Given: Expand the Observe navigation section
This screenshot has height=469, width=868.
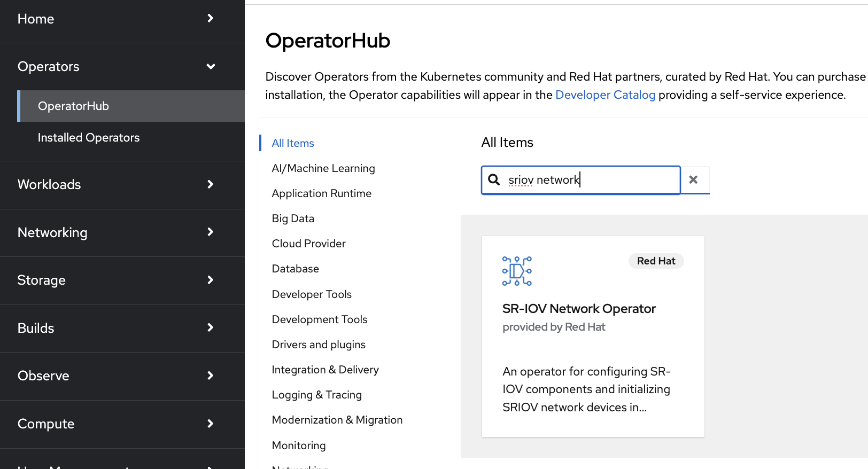Looking at the screenshot, I should [x=122, y=376].
